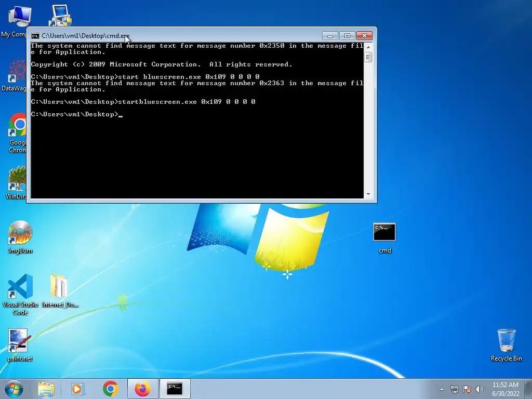
Task: Click the cmd window button in the taskbar
Action: 175,389
